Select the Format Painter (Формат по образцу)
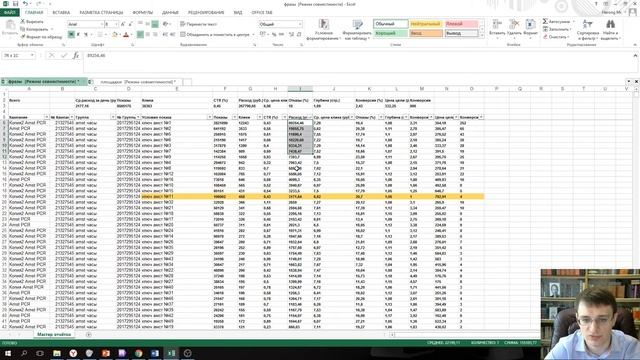The height and width of the screenshot is (360, 640). point(41,37)
